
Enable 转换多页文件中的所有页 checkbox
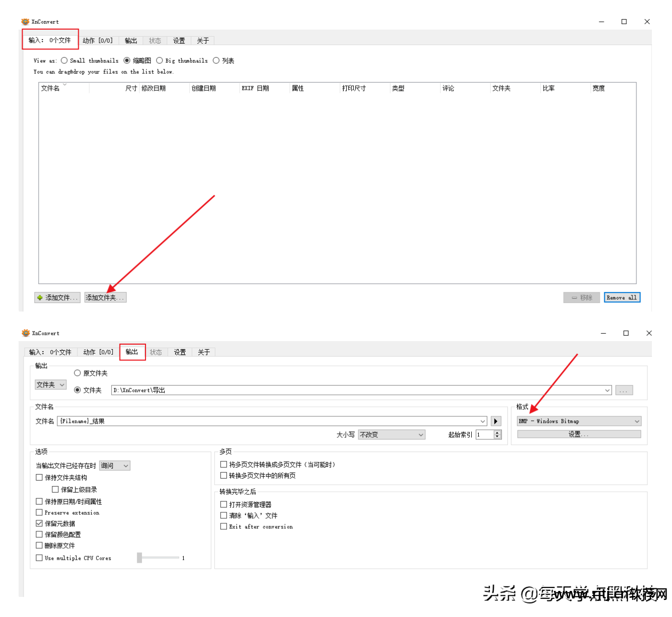[x=224, y=476]
